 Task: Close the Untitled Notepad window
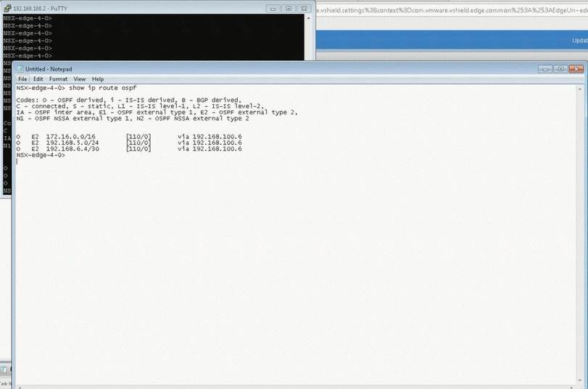(x=576, y=68)
